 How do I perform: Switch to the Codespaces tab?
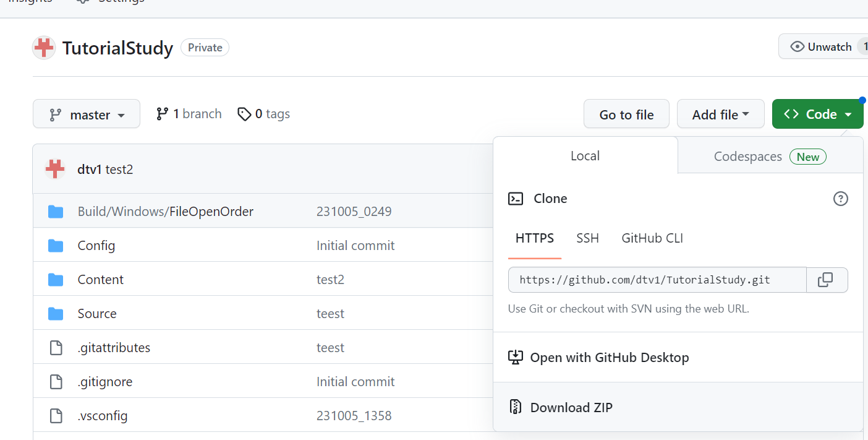[770, 157]
